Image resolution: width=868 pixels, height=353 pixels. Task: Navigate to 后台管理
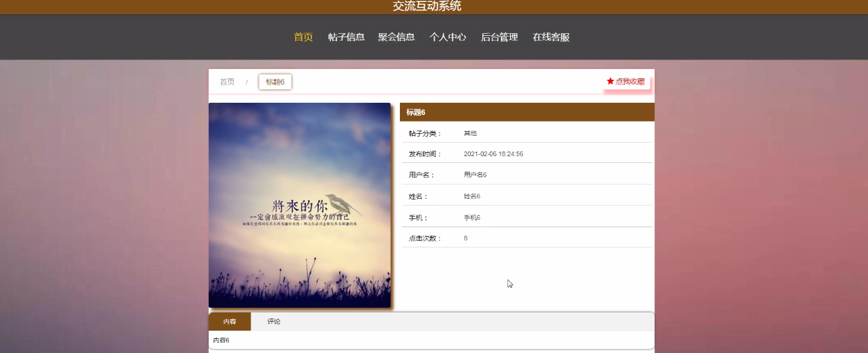(499, 37)
